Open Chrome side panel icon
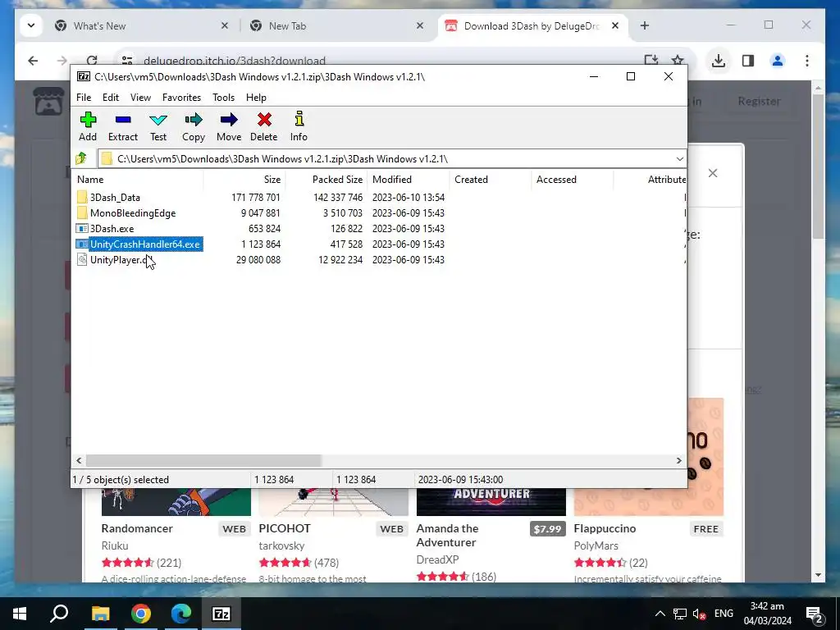Viewport: 840px width, 630px height. pos(748,61)
